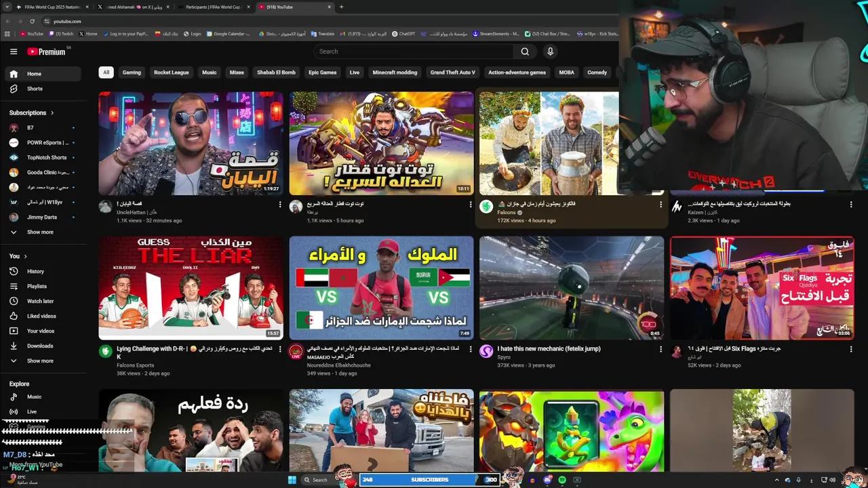Open Playlists in sidebar

click(43, 286)
